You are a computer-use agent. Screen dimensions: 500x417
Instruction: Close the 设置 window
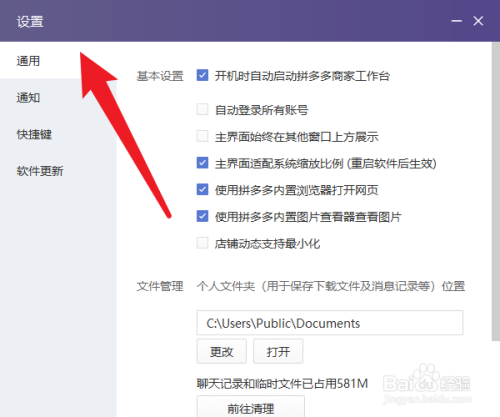coord(478,21)
